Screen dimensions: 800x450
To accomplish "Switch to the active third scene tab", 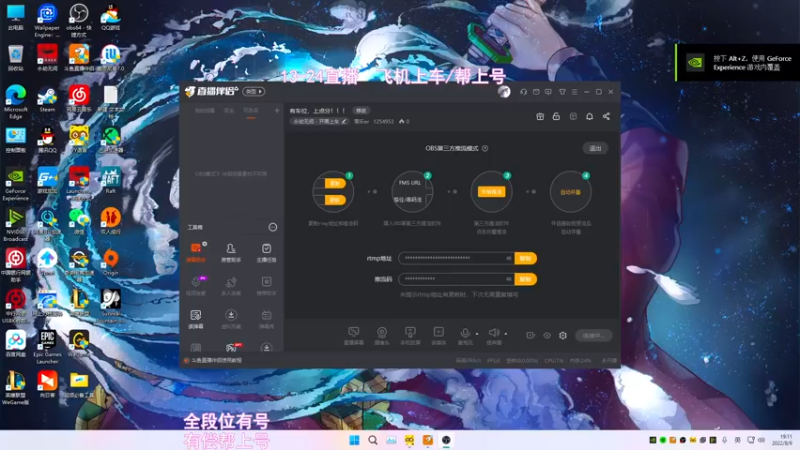I will 251,111.
